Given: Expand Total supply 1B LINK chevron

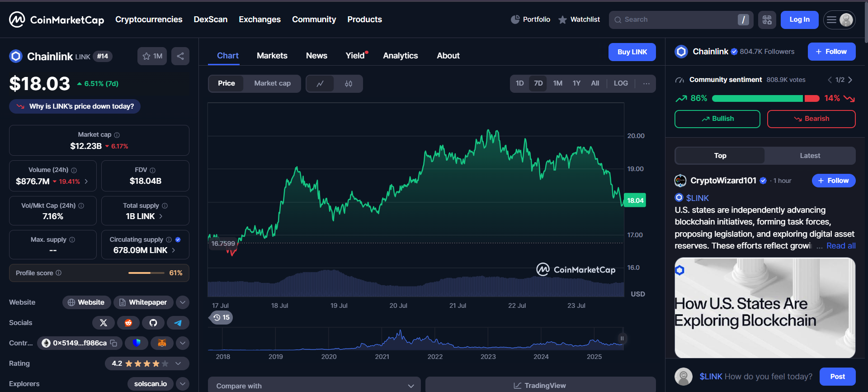Looking at the screenshot, I should click(160, 216).
